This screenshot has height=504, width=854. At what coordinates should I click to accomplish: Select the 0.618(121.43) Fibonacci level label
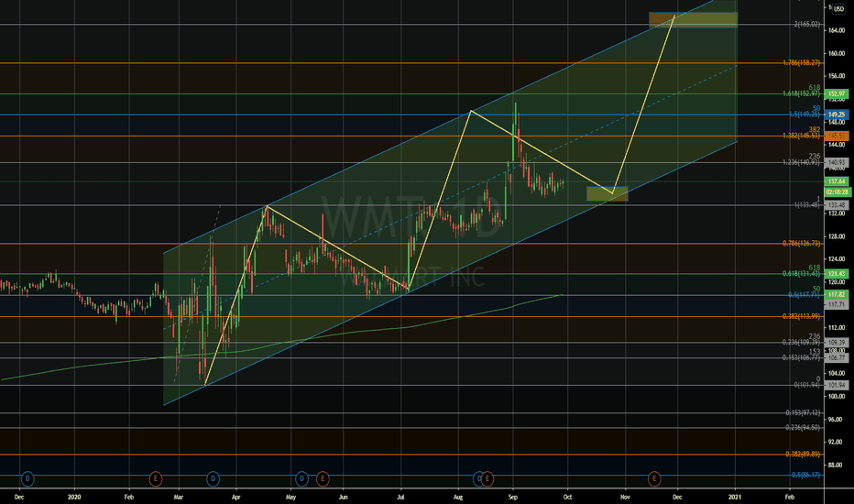click(801, 273)
